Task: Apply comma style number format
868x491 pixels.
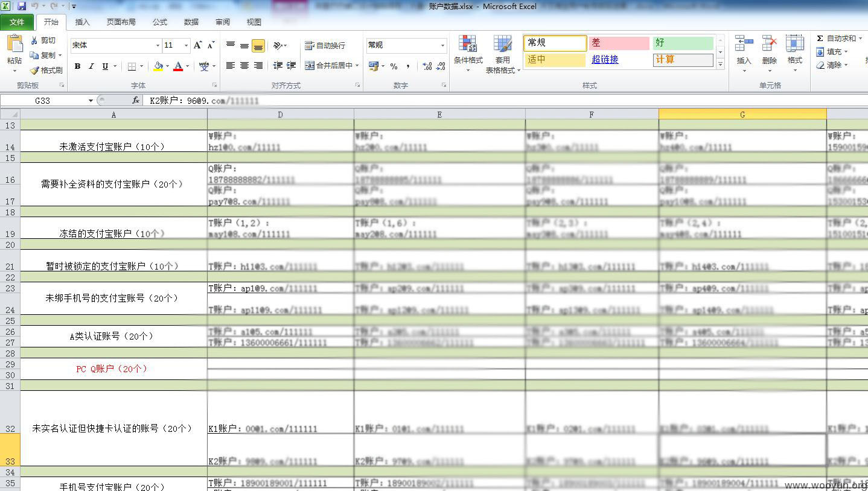Action: (408, 66)
